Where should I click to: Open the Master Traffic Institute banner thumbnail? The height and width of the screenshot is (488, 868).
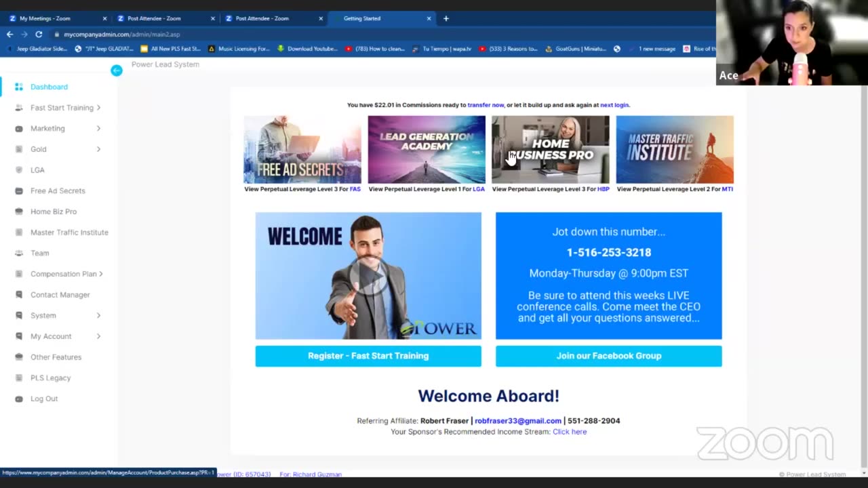click(675, 150)
